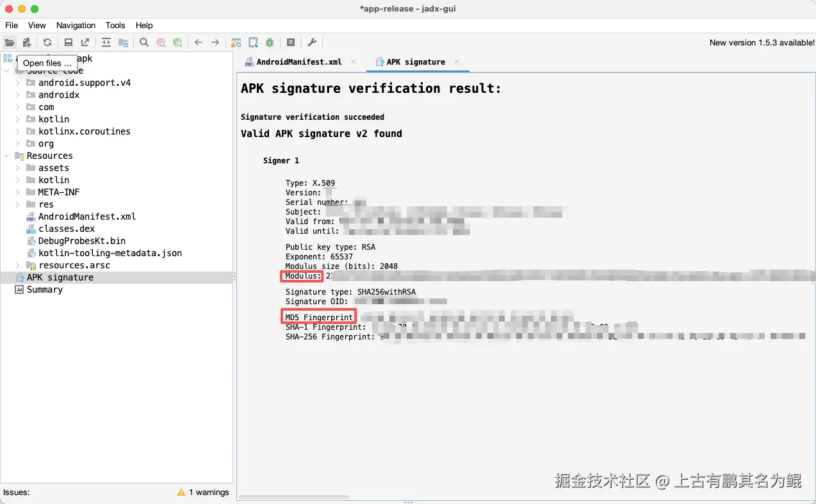The height and width of the screenshot is (504, 816).
Task: Open the Summary tree node
Action: tap(45, 289)
